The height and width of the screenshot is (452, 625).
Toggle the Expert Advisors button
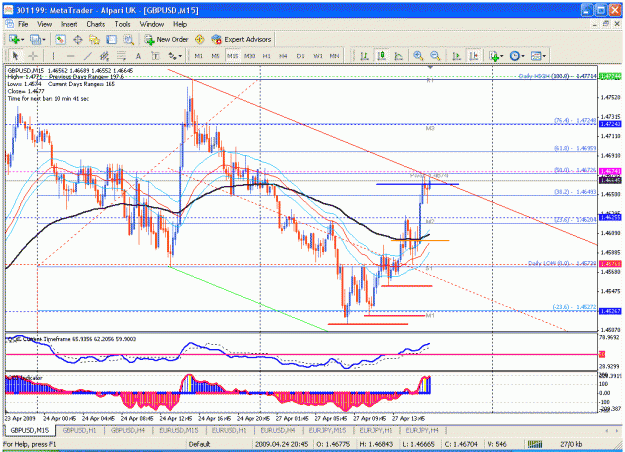241,39
